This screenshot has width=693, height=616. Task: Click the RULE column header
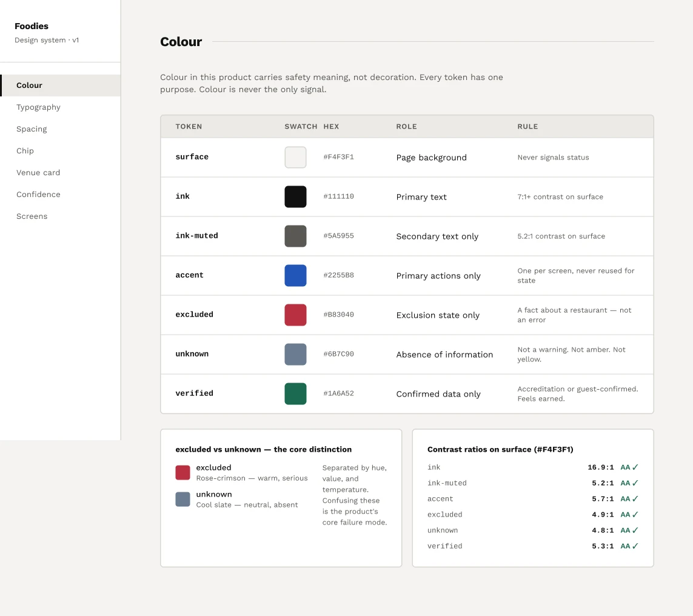[527, 126]
